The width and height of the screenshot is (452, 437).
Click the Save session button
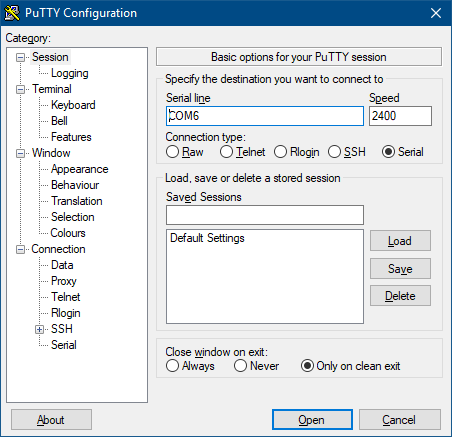click(x=400, y=269)
